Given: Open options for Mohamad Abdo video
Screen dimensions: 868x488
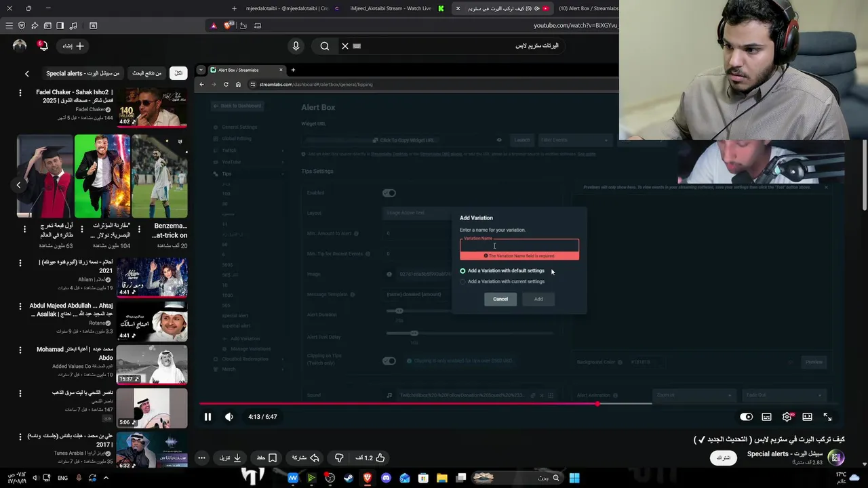Looking at the screenshot, I should point(20,350).
